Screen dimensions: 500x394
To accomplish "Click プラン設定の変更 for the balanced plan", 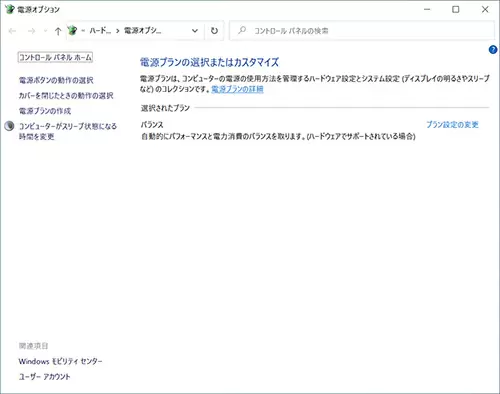I will click(452, 125).
